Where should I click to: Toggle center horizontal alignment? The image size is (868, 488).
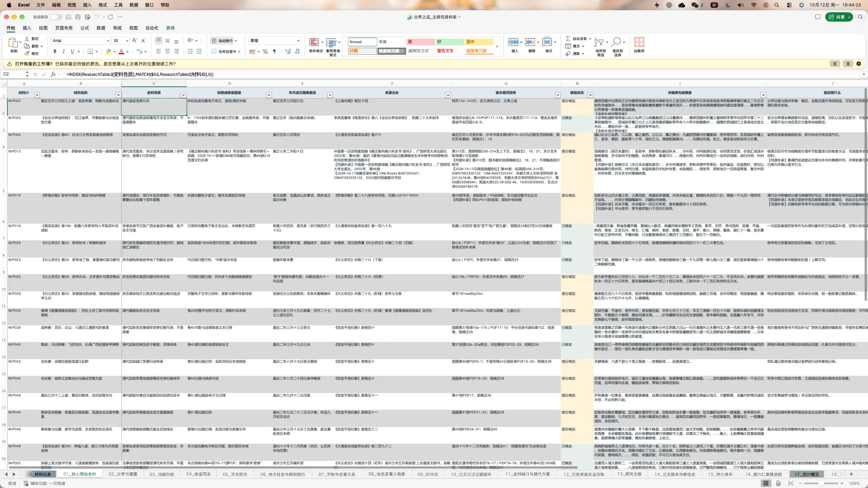click(167, 51)
